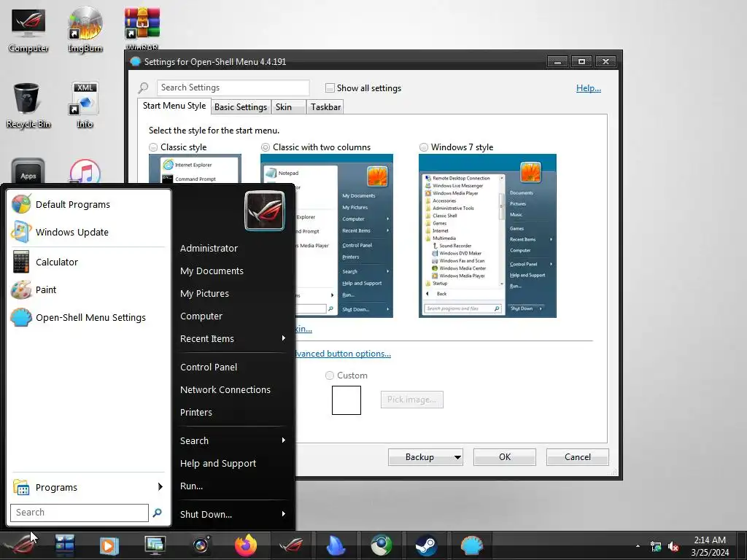Enable the Show all settings checkbox
The image size is (747, 560).
coord(330,87)
